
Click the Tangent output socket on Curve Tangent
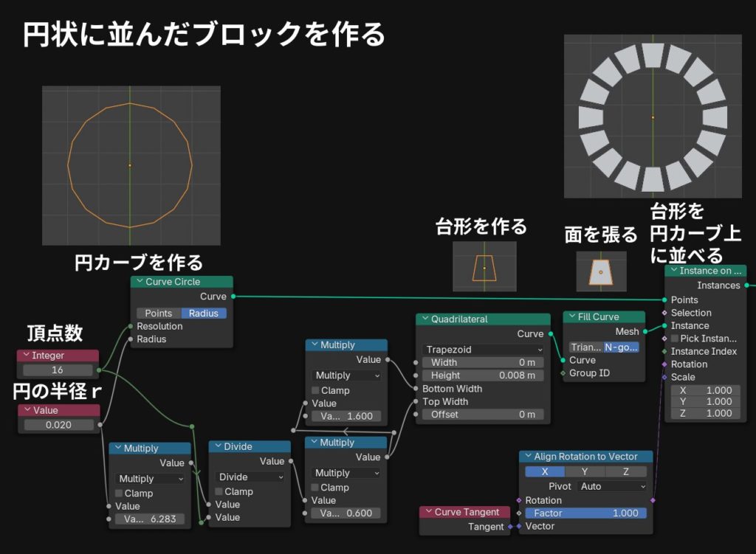click(510, 527)
